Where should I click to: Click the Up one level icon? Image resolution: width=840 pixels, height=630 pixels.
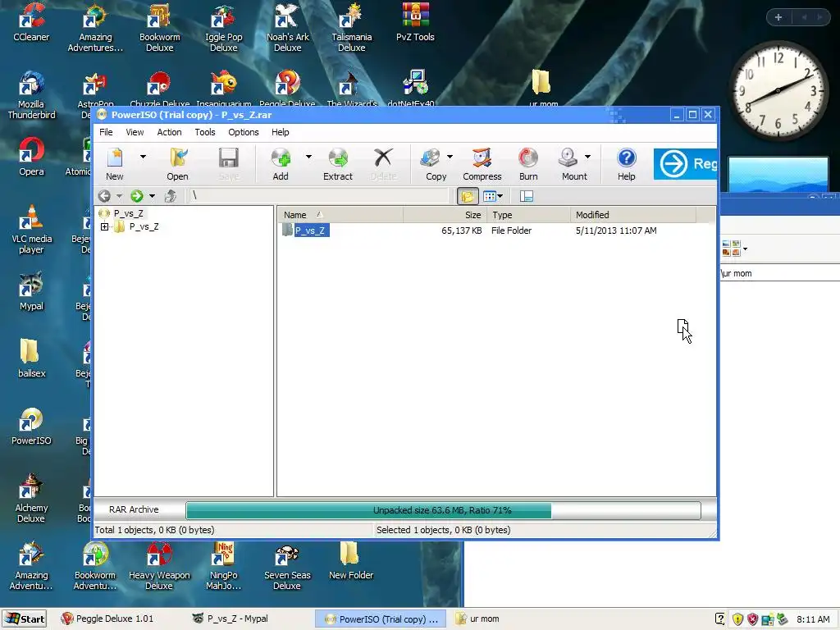click(x=171, y=196)
